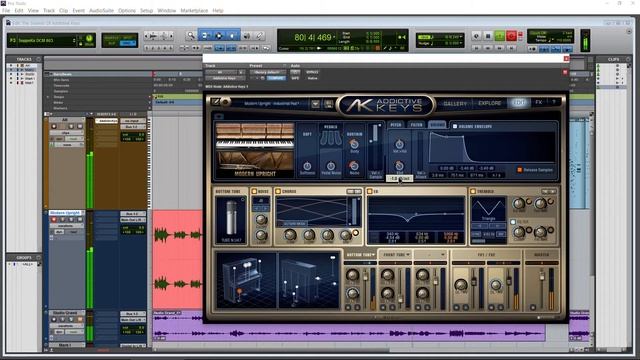
Task: Click the plugin bypass button
Action: pos(312,72)
